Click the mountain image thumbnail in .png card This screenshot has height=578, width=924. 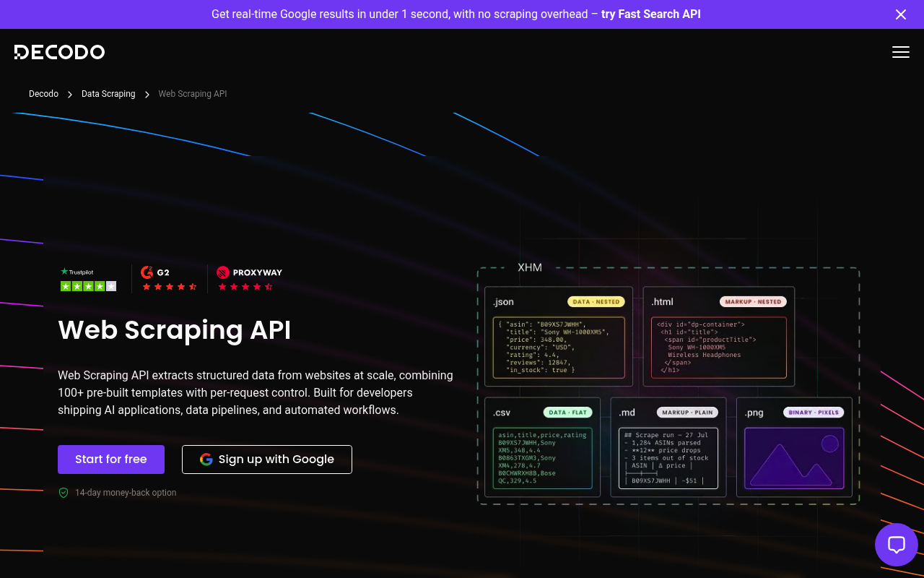tap(794, 458)
